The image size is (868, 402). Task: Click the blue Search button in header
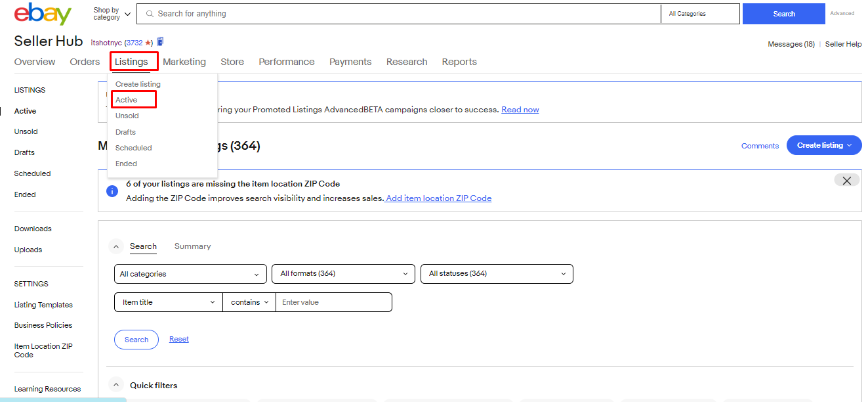(784, 14)
